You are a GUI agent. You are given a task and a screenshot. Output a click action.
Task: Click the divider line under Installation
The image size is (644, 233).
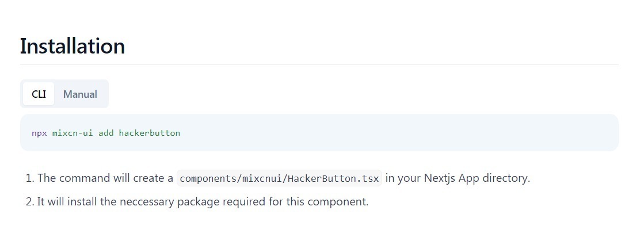(319, 65)
